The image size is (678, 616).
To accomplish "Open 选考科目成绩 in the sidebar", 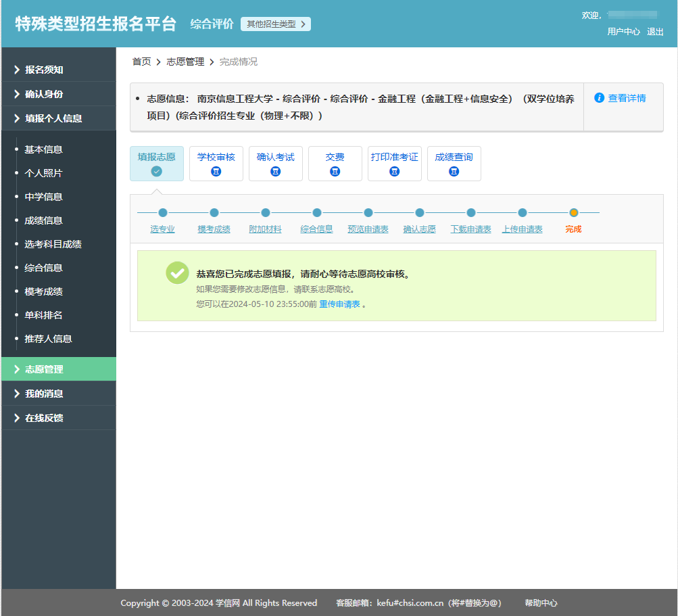I will 53,244.
